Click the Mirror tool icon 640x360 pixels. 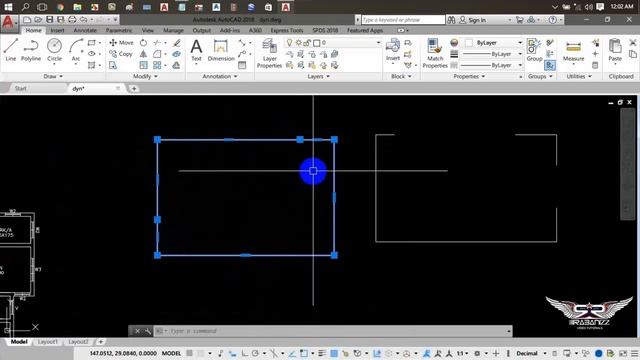(143, 54)
